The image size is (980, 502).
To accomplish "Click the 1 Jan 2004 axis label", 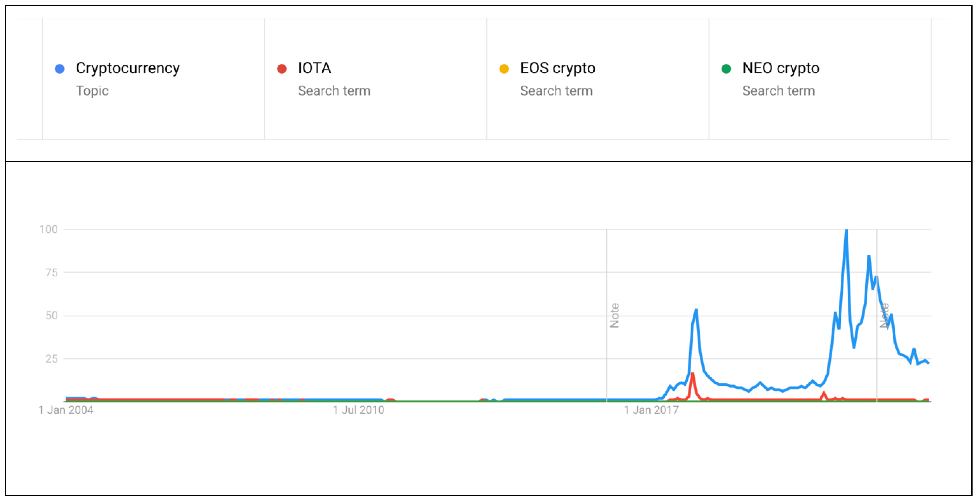I will click(x=66, y=410).
